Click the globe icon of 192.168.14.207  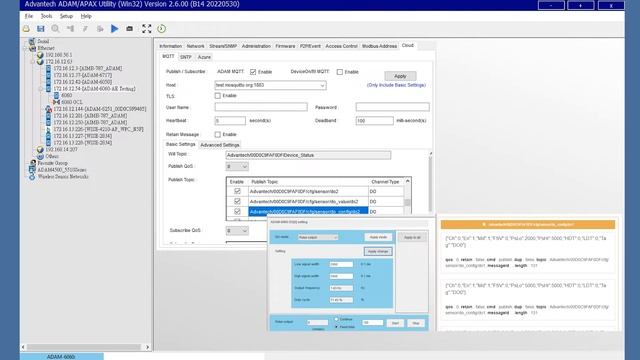tap(40, 149)
